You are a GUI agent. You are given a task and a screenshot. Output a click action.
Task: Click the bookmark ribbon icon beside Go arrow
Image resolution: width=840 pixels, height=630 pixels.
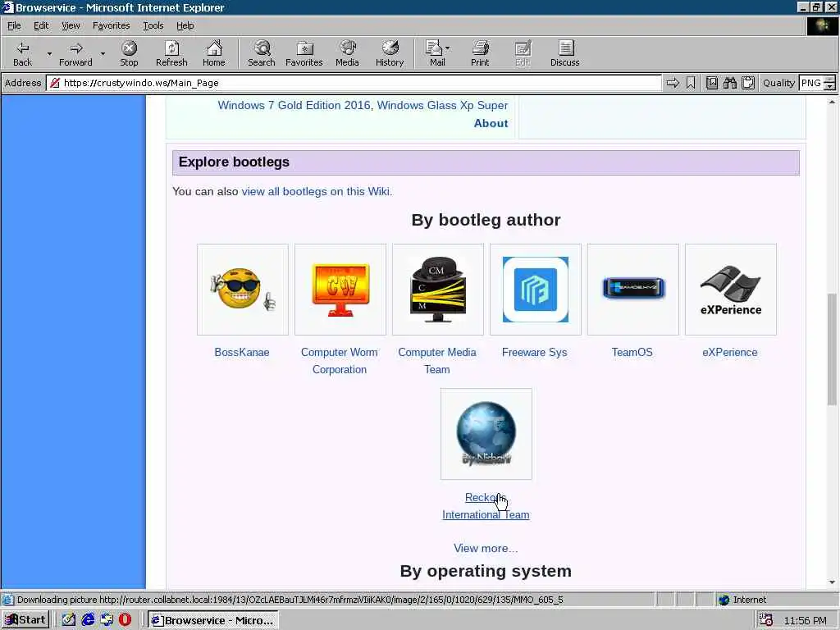click(691, 83)
